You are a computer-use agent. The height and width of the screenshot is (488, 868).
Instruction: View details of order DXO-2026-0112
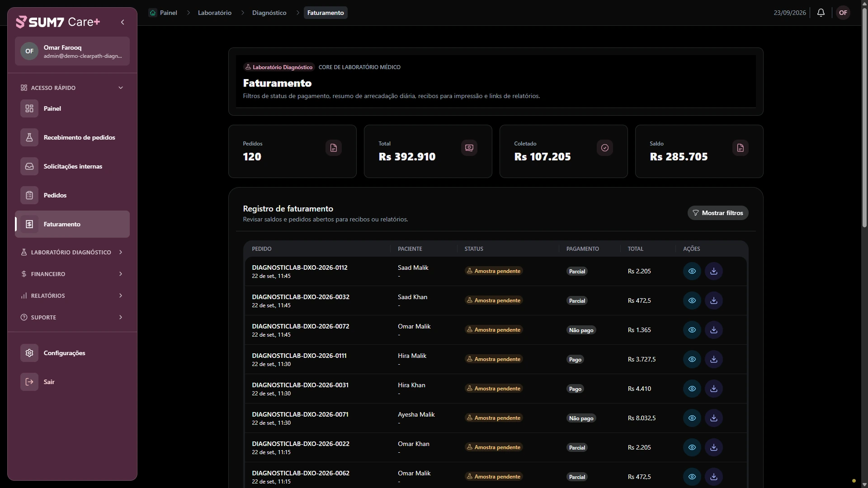692,271
